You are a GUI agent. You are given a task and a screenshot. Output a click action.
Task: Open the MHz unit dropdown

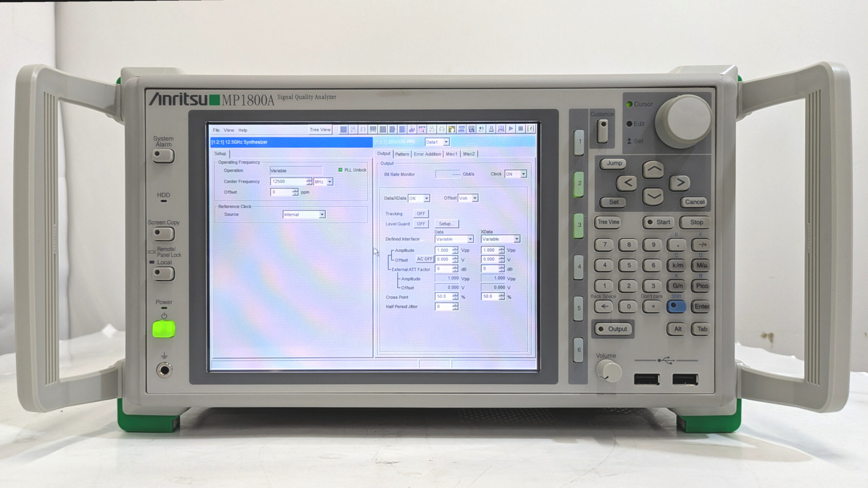323,182
